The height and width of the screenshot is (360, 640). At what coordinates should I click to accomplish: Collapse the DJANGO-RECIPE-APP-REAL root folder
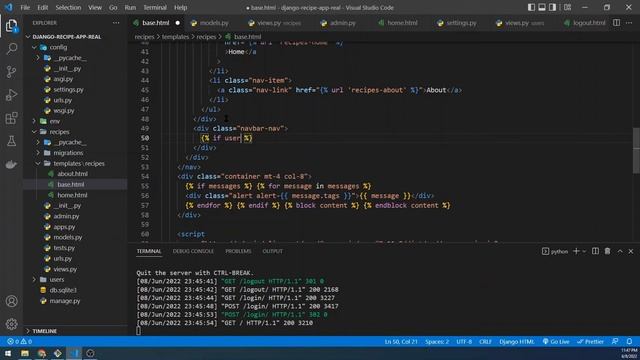[x=66, y=37]
